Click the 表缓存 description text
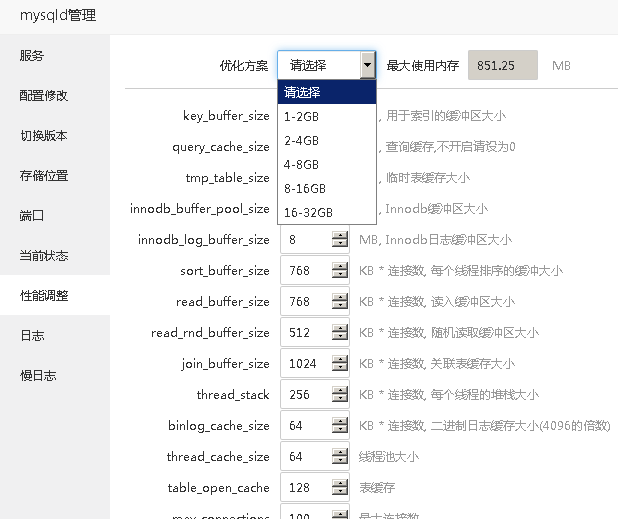Image resolution: width=618 pixels, height=519 pixels. point(377,488)
